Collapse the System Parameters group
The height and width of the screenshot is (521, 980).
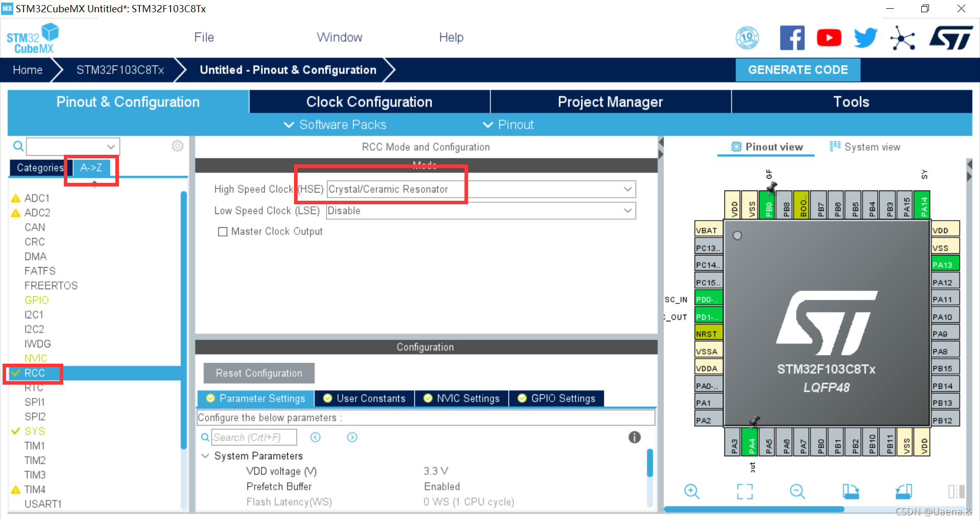pos(205,456)
